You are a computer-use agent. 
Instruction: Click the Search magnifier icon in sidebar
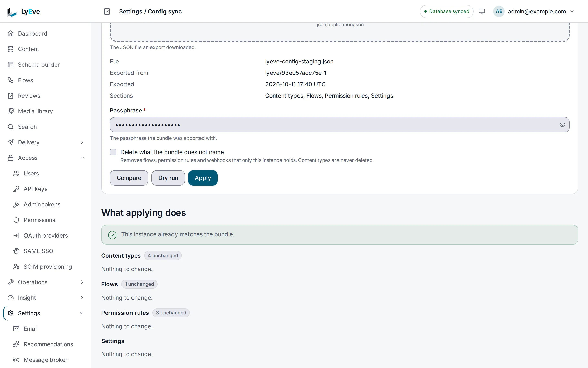(x=11, y=127)
